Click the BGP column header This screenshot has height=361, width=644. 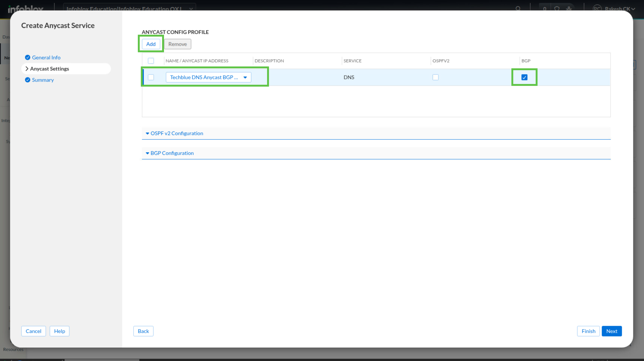tap(526, 61)
